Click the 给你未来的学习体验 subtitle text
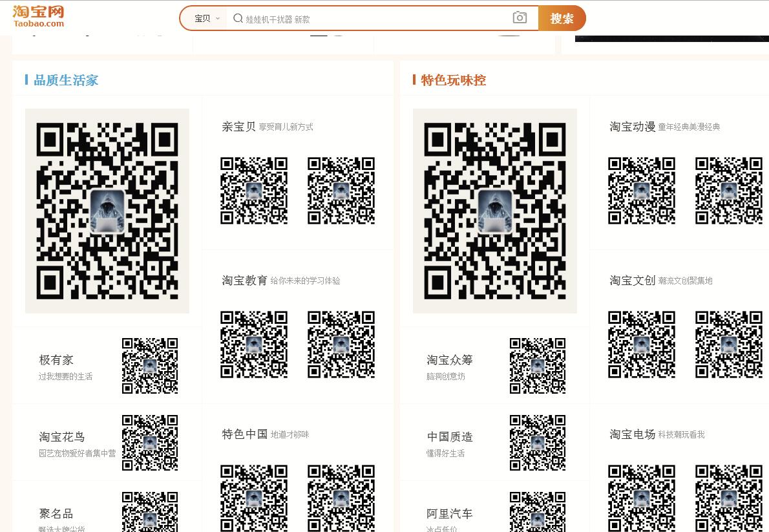 [305, 281]
